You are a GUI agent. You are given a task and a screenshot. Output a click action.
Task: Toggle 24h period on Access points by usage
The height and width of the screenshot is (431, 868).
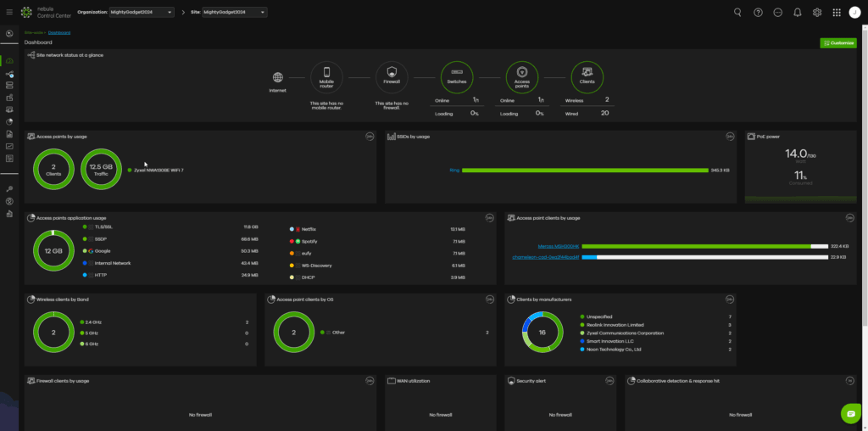(370, 136)
